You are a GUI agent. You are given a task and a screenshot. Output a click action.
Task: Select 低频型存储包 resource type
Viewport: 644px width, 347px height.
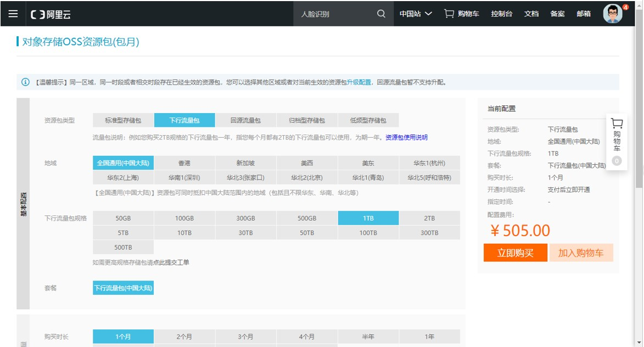(368, 120)
